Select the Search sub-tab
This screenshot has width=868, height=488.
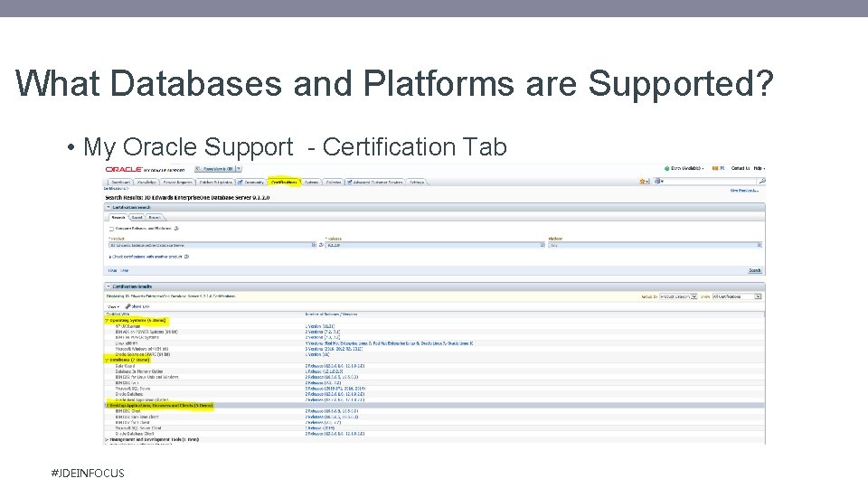coord(118,218)
